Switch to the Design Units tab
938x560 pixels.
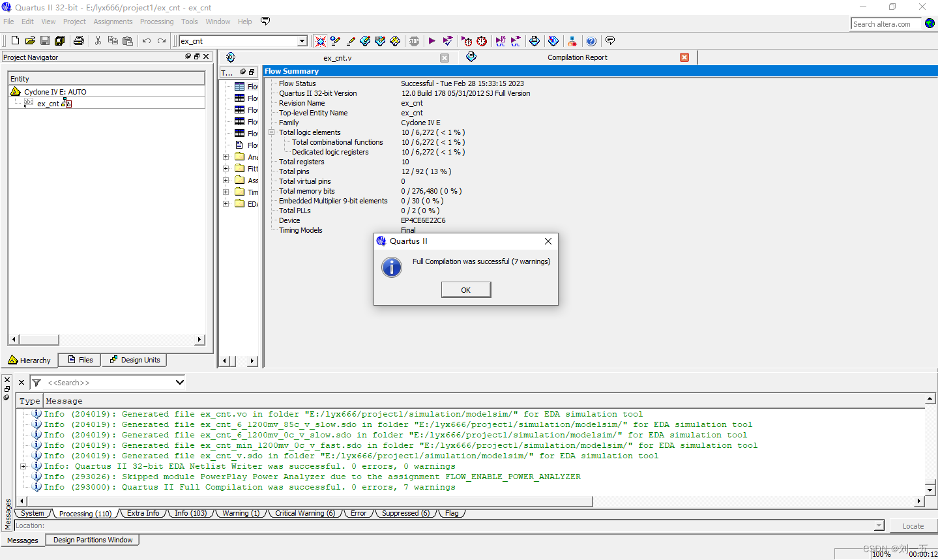tap(134, 360)
